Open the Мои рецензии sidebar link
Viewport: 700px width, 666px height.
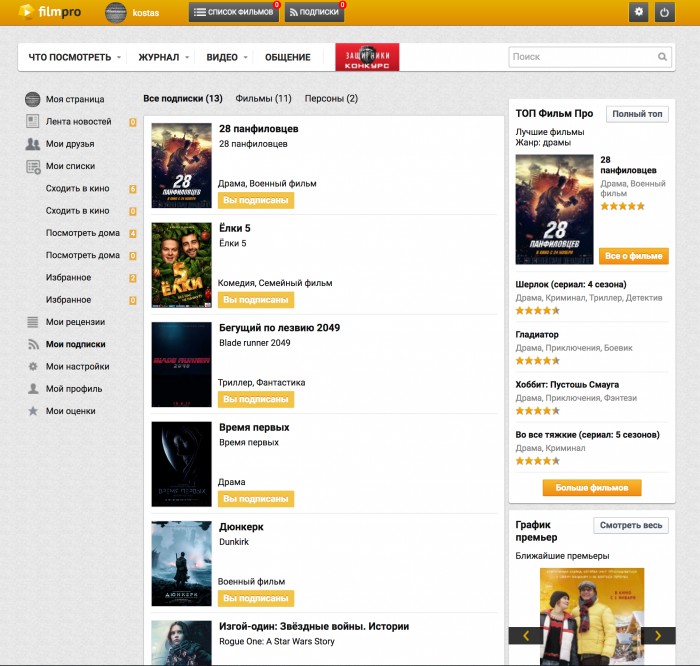coord(75,322)
